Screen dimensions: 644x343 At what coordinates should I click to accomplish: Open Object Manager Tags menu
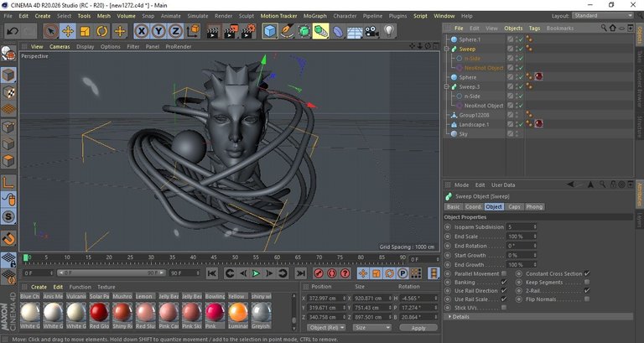534,29
